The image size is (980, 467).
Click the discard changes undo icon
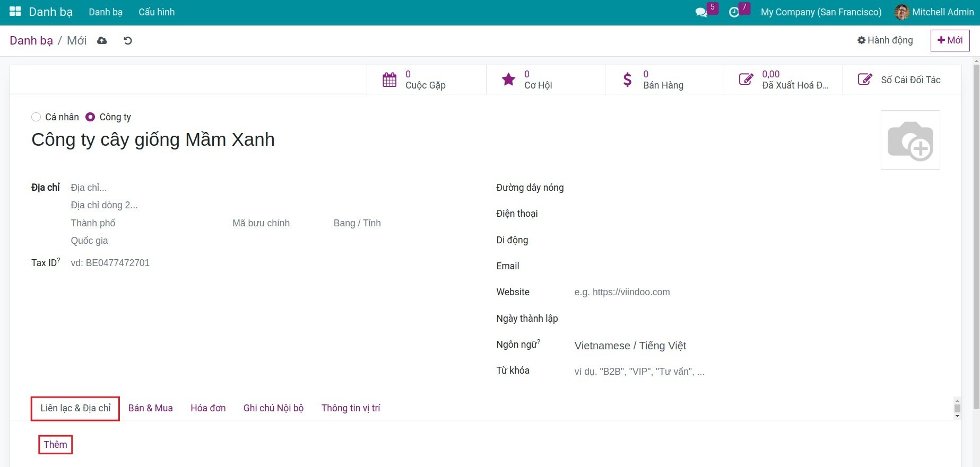click(x=128, y=41)
